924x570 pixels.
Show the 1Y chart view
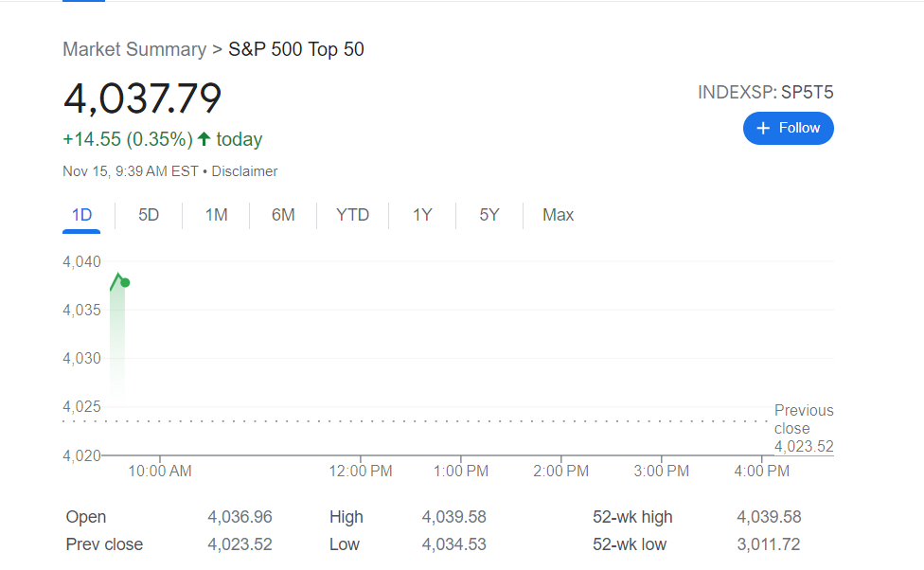click(422, 215)
